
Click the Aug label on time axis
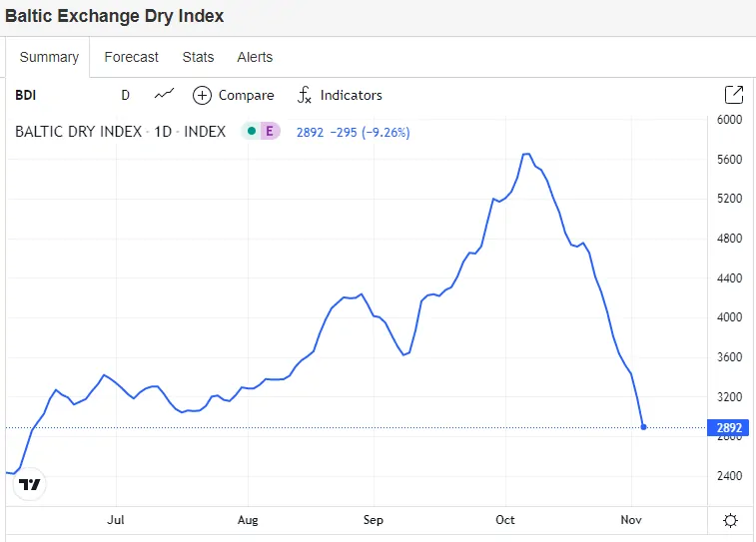248,520
